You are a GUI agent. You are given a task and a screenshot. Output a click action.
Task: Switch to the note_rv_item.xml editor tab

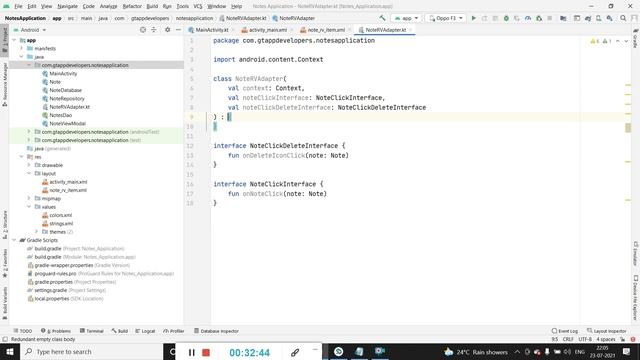pyautogui.click(x=326, y=30)
